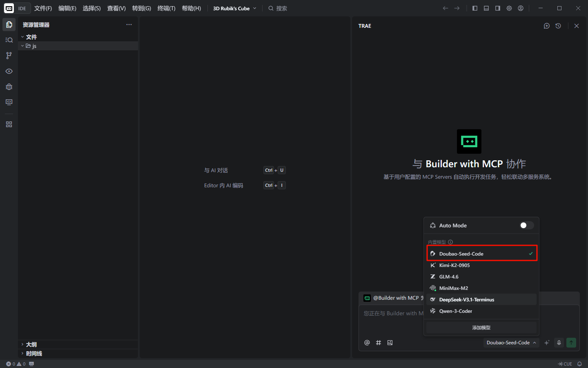This screenshot has height=368, width=588.
Task: Start a new chat in the TRAE panel
Action: point(547,26)
